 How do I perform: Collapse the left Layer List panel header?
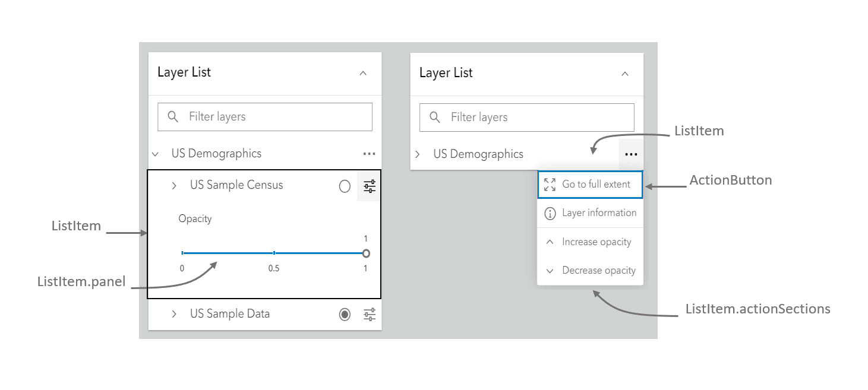pyautogui.click(x=363, y=72)
